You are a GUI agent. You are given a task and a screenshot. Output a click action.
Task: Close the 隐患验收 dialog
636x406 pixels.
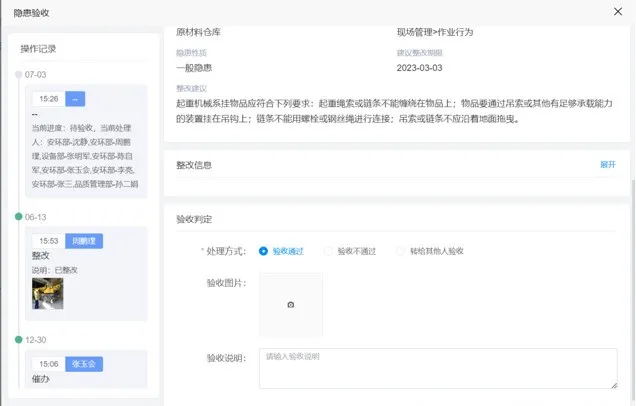(617, 12)
